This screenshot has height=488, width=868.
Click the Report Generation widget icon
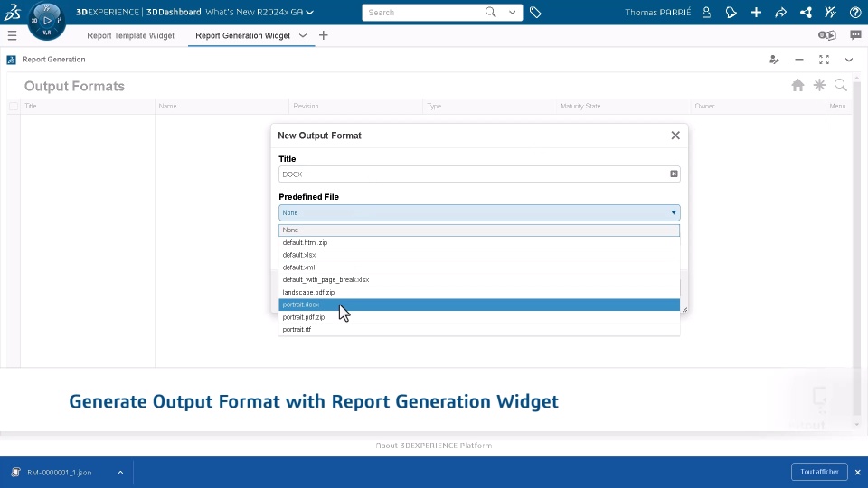(11, 60)
